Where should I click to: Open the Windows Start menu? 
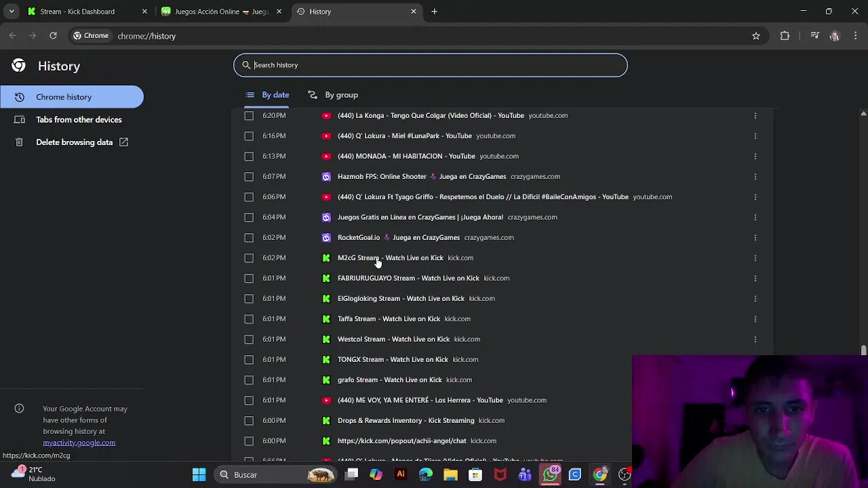(199, 474)
